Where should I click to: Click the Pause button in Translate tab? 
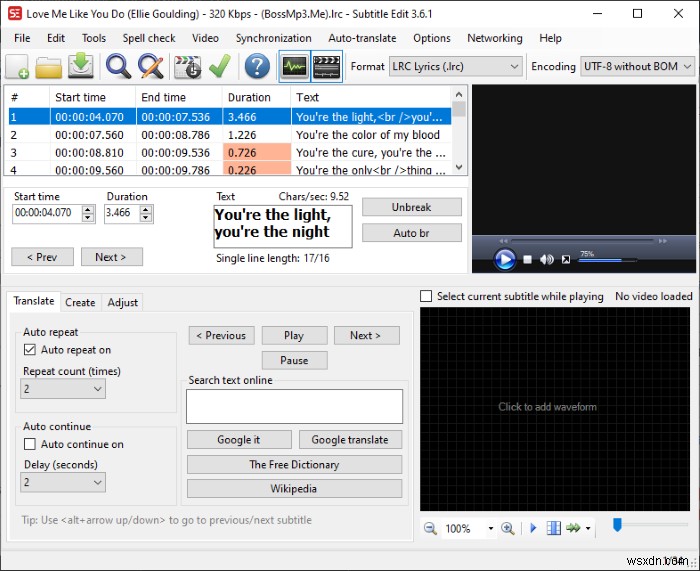point(294,360)
